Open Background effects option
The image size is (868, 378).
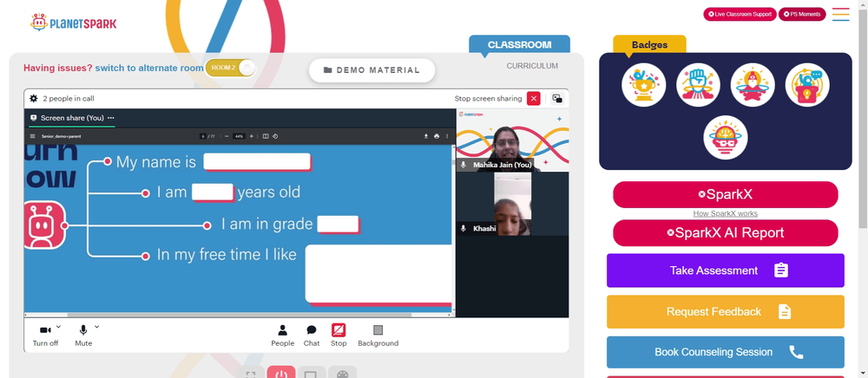click(378, 336)
